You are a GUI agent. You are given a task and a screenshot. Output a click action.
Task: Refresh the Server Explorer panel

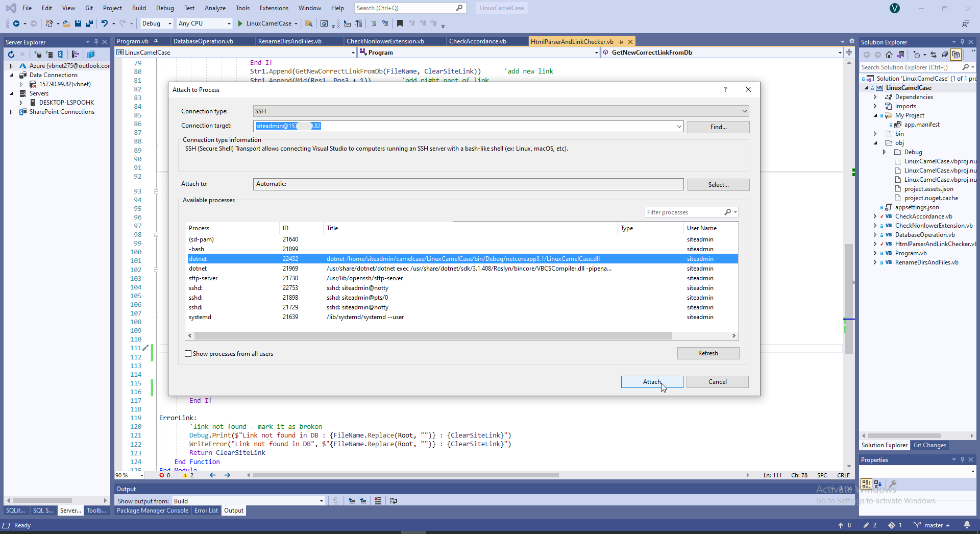[11, 54]
